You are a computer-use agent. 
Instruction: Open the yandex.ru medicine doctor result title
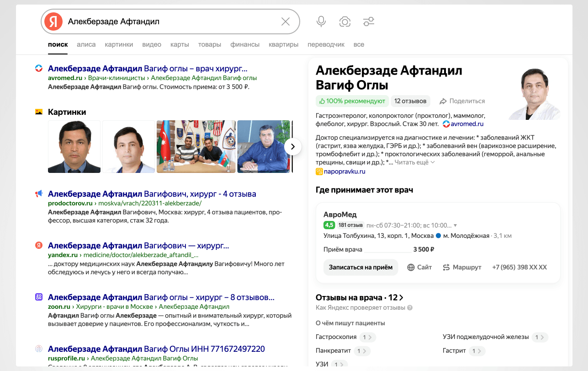(x=138, y=246)
